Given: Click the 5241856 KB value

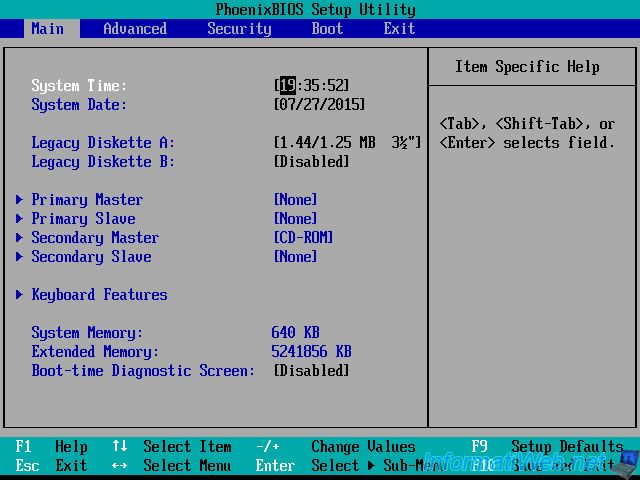Looking at the screenshot, I should [311, 351].
